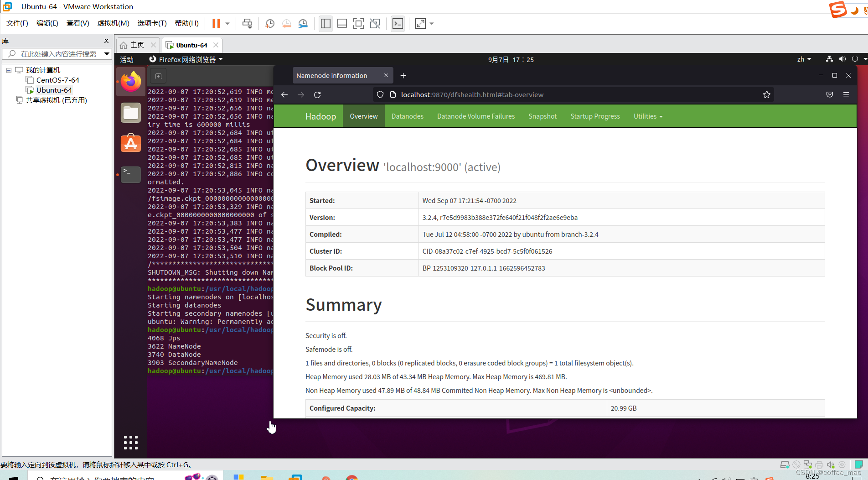Save page to Pocket
The width and height of the screenshot is (868, 480).
pyautogui.click(x=830, y=95)
